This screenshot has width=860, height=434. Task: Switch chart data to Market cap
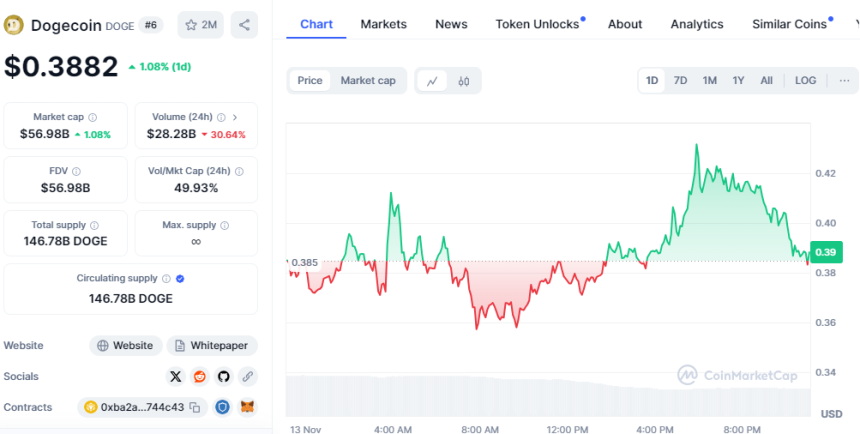(368, 81)
